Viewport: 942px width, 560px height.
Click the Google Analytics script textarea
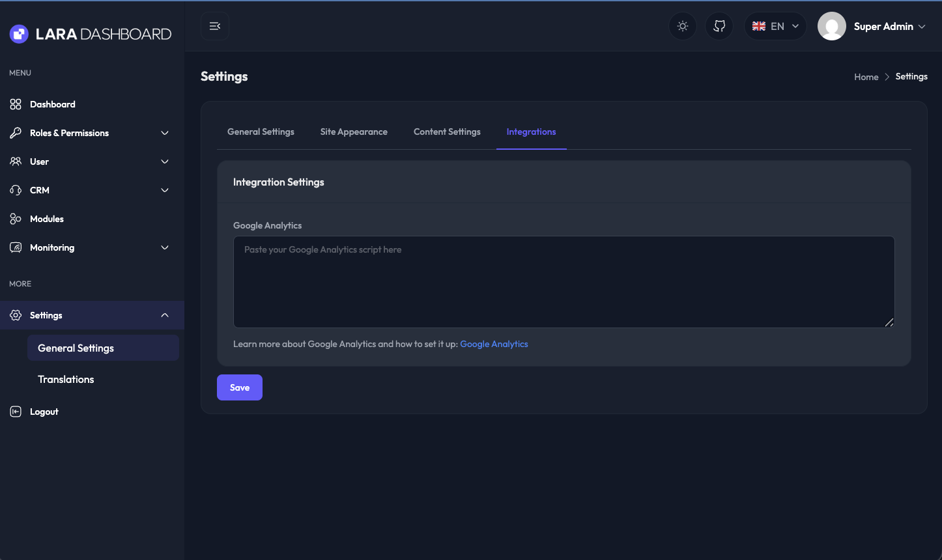[564, 282]
